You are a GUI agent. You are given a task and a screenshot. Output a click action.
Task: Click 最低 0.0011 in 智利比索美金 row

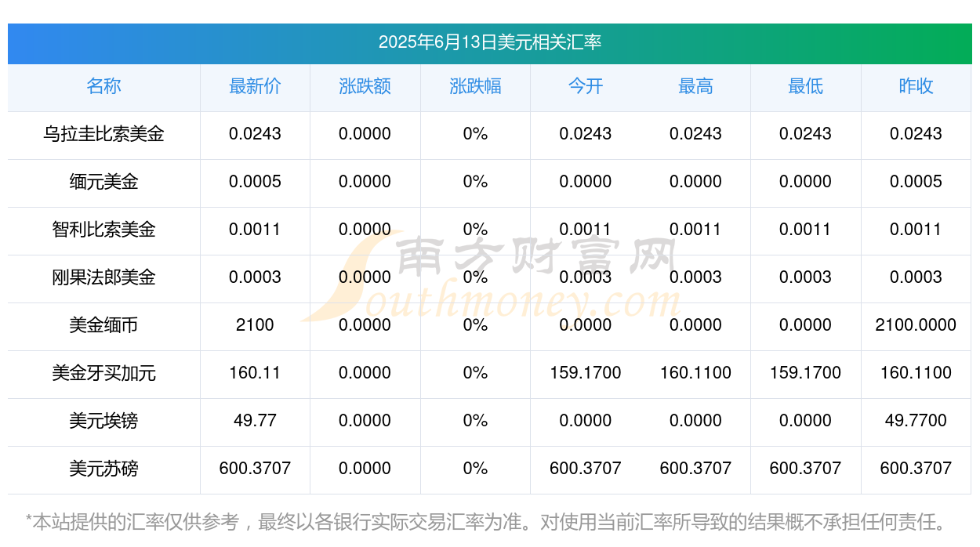[x=805, y=230]
